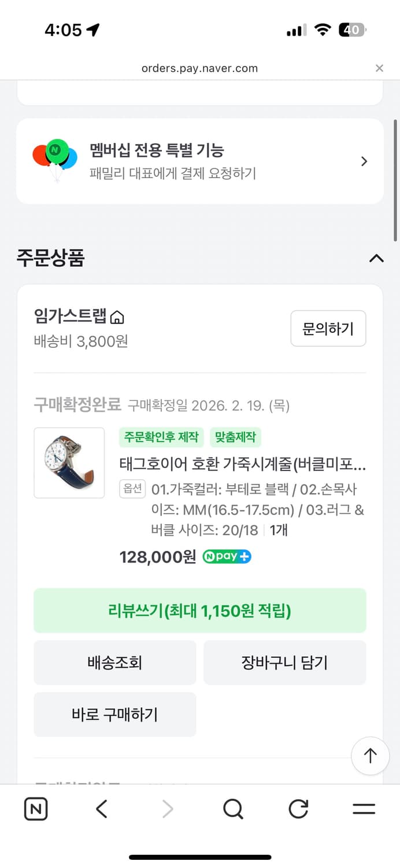Tap the Naver Pay (N pay) icon

(227, 557)
